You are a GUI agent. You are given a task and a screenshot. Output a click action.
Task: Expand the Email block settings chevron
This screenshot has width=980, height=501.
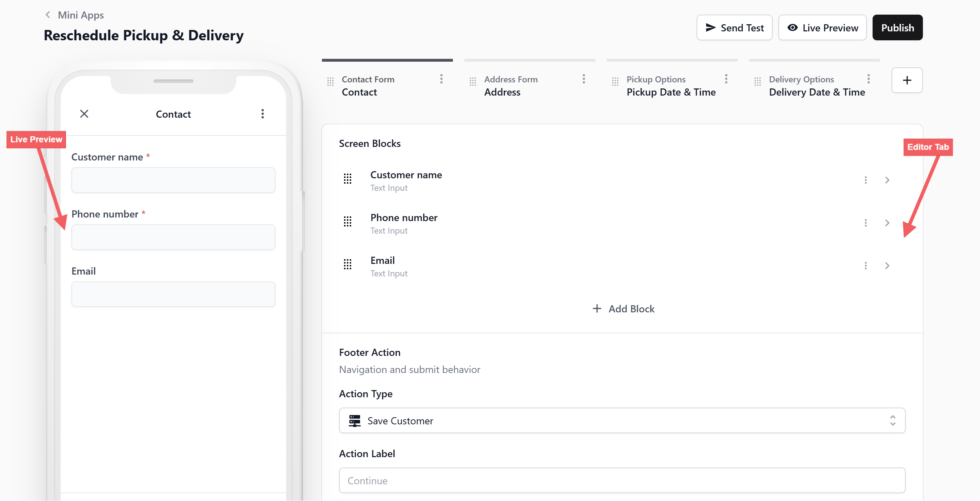[887, 266]
